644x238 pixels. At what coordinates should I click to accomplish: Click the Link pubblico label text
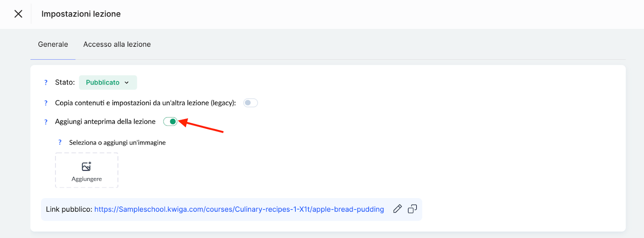[69, 209]
